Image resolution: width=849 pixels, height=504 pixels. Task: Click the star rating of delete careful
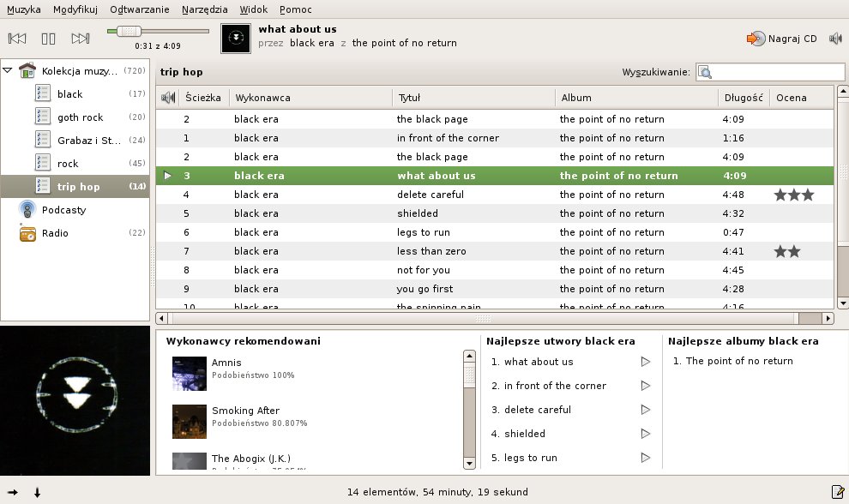pyautogui.click(x=794, y=195)
